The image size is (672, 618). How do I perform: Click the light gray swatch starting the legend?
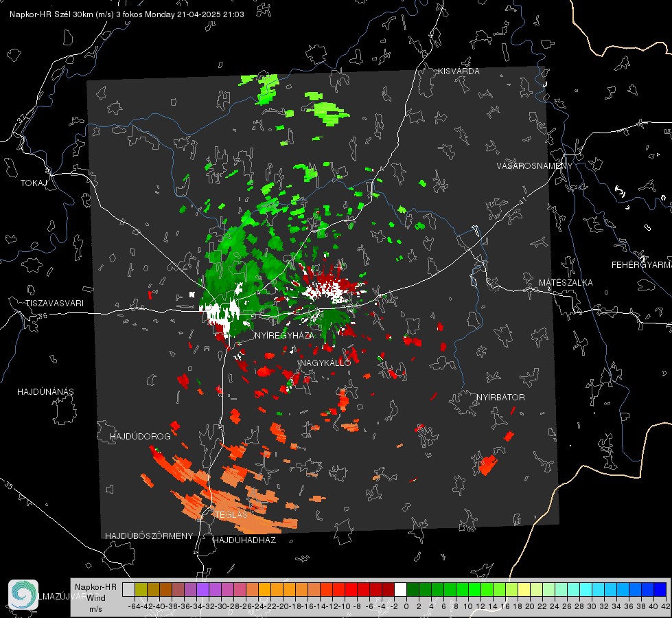click(128, 589)
